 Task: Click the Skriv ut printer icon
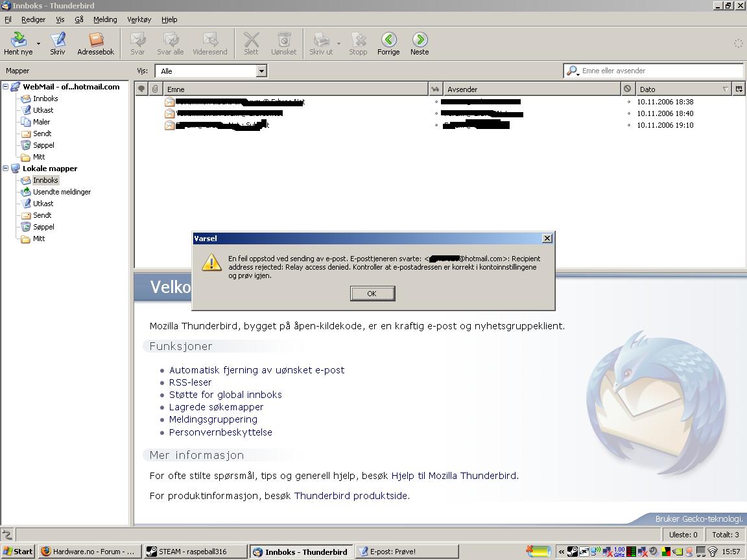click(321, 43)
